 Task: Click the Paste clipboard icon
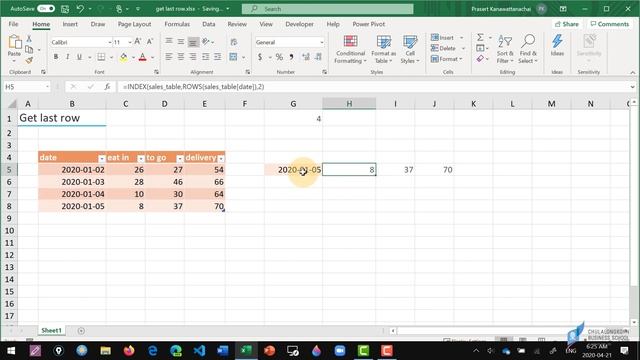pos(14,42)
